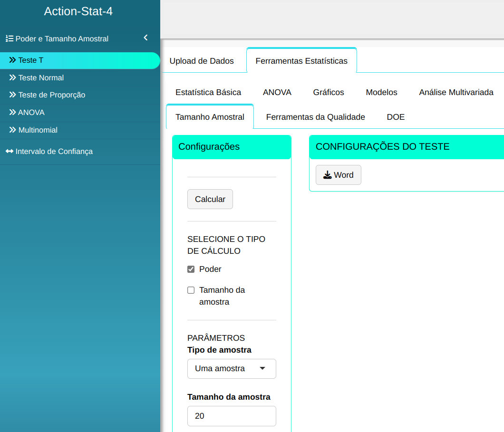504x432 pixels.
Task: Click the Tamanho da amostra input field
Action: coord(232,416)
